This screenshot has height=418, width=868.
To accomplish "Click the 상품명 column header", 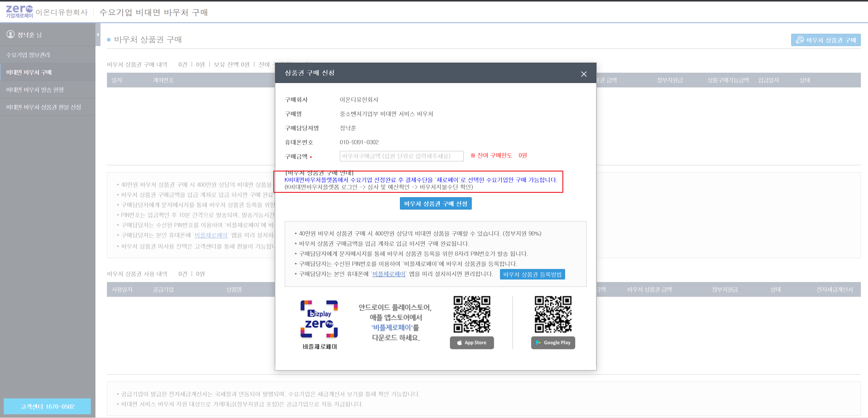I will 234,289.
